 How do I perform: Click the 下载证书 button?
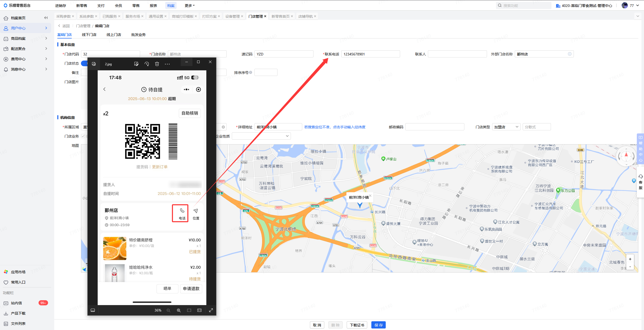coord(357,325)
